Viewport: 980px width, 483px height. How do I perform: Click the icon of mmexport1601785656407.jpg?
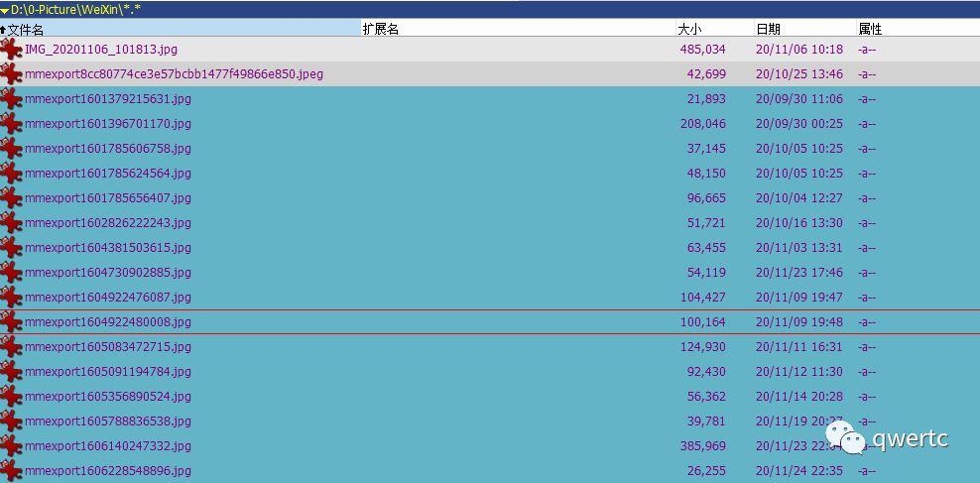pyautogui.click(x=11, y=198)
